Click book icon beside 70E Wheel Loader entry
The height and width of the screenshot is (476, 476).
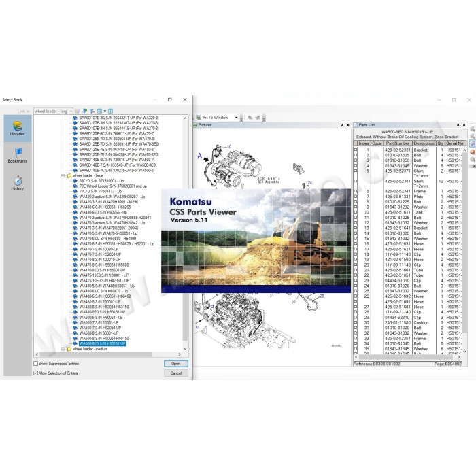coord(75,186)
